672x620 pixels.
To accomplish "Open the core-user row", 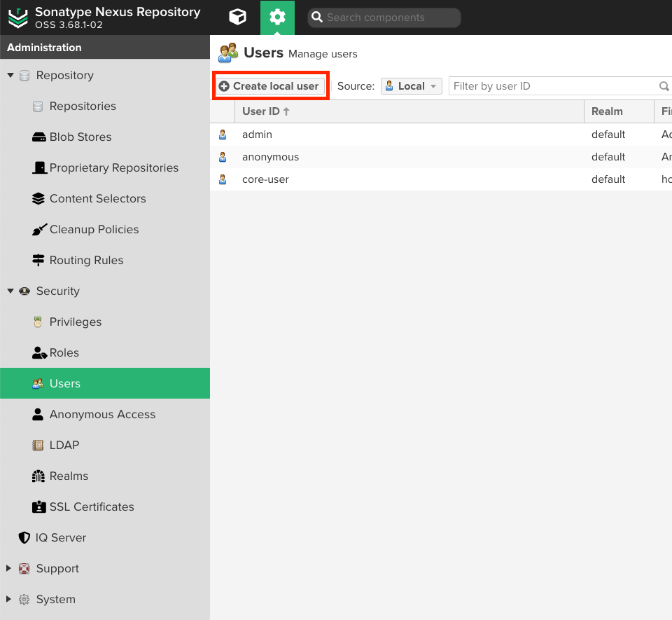I will [441, 179].
